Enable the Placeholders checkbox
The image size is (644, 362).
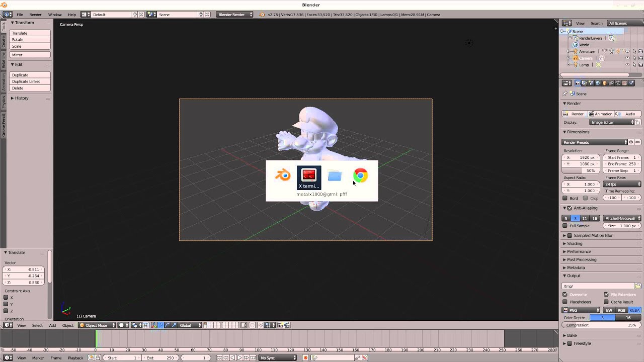pyautogui.click(x=565, y=302)
